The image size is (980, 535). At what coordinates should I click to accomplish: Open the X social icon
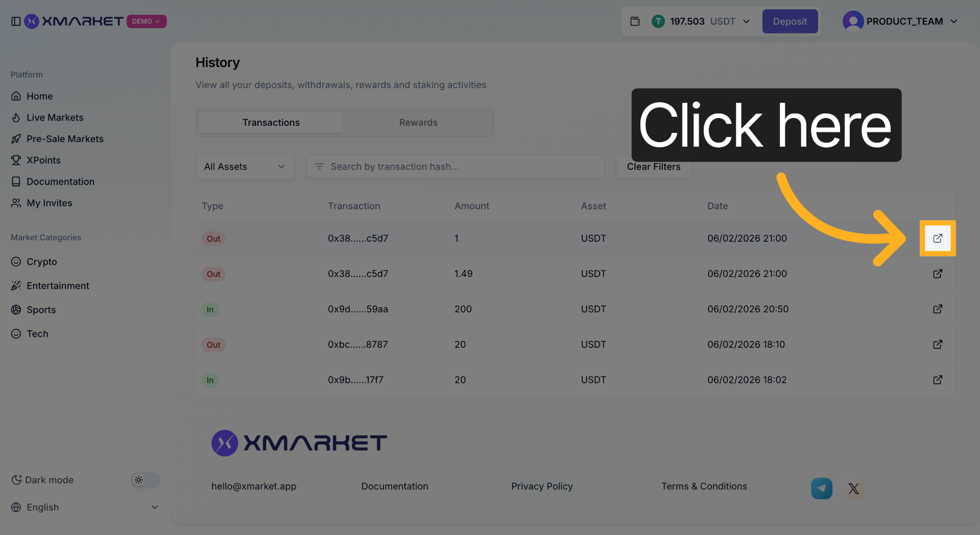[853, 489]
